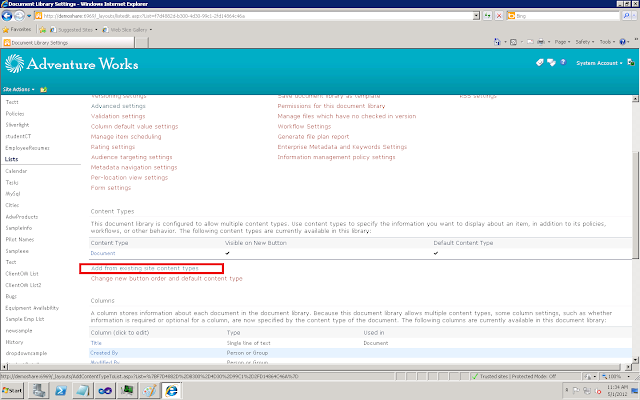Screen dimensions: 640x400
Task: Open Permissions for this document library
Action: 331,106
